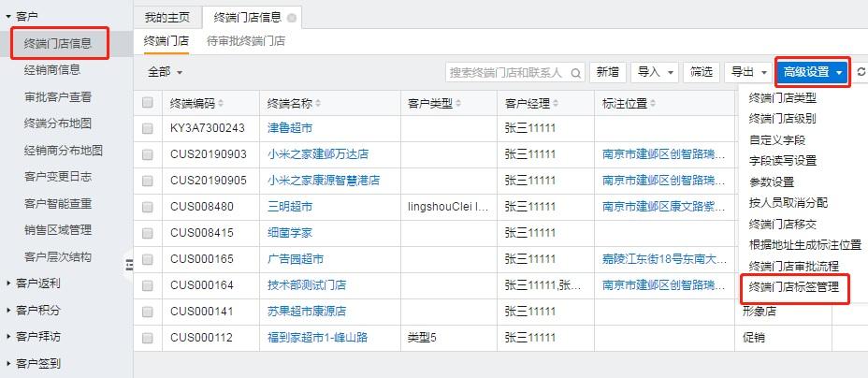Viewport: 868px width, 378px height.
Task: Check the row for 三明超市
Action: coord(147,207)
